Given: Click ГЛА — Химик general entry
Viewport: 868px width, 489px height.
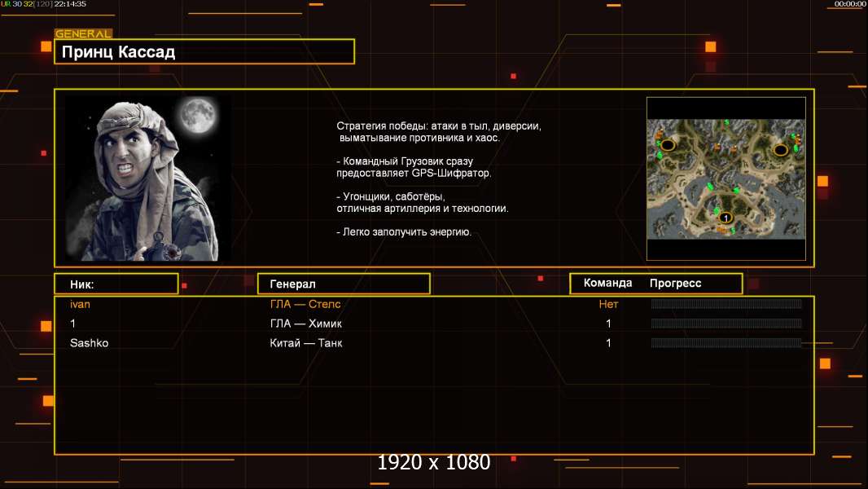Looking at the screenshot, I should 305,324.
